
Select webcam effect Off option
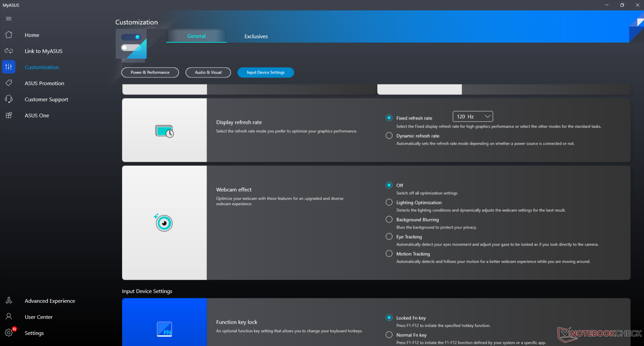point(389,185)
